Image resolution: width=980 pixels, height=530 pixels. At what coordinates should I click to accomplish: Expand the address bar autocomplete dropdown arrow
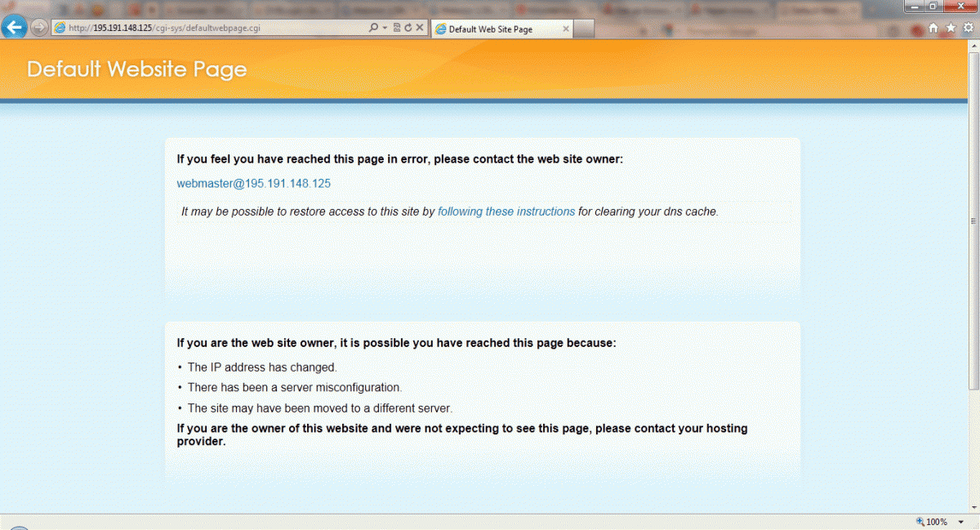tap(384, 28)
